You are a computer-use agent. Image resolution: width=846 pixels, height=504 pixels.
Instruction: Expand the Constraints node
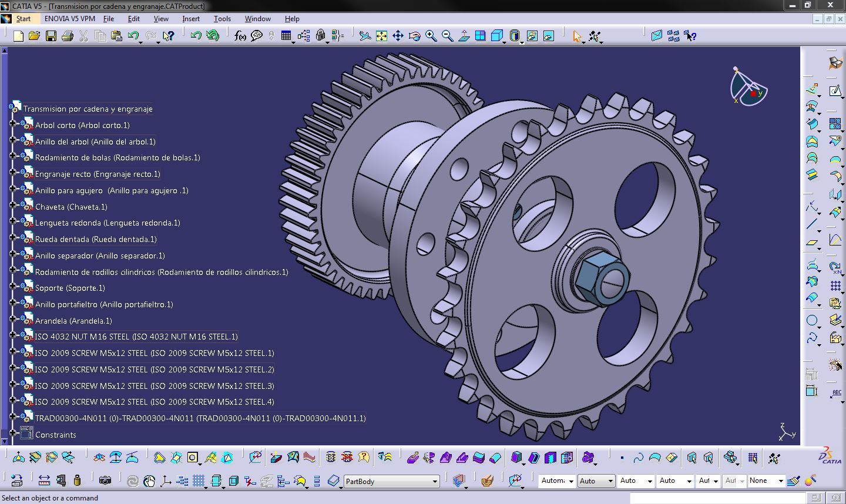pyautogui.click(x=13, y=434)
